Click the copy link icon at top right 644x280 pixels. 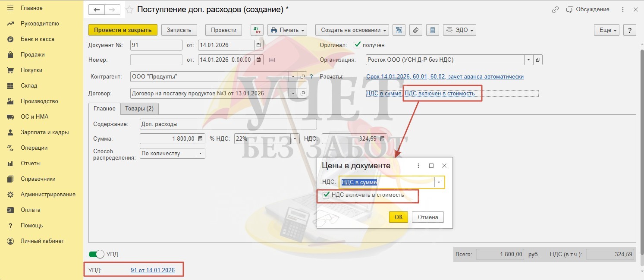(x=556, y=9)
